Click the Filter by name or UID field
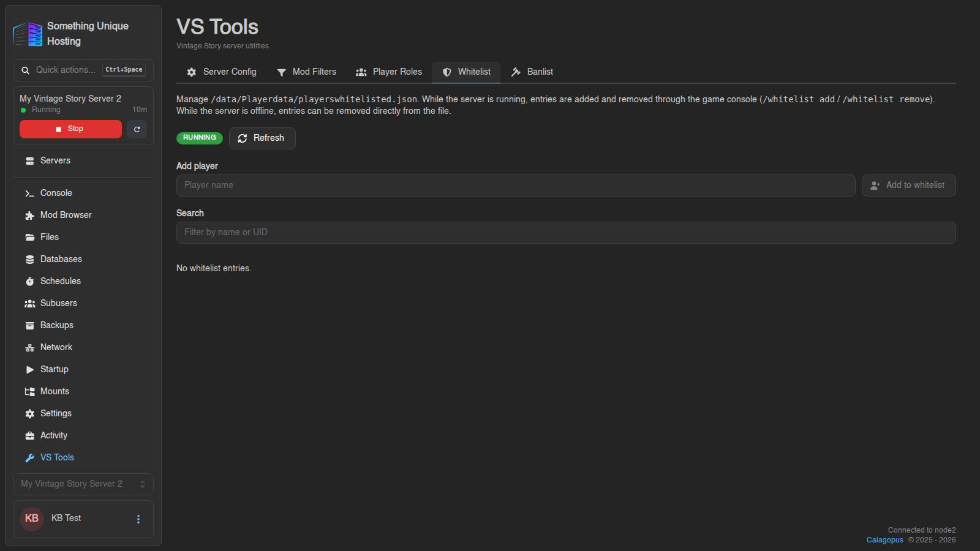The image size is (980, 551). coord(566,233)
